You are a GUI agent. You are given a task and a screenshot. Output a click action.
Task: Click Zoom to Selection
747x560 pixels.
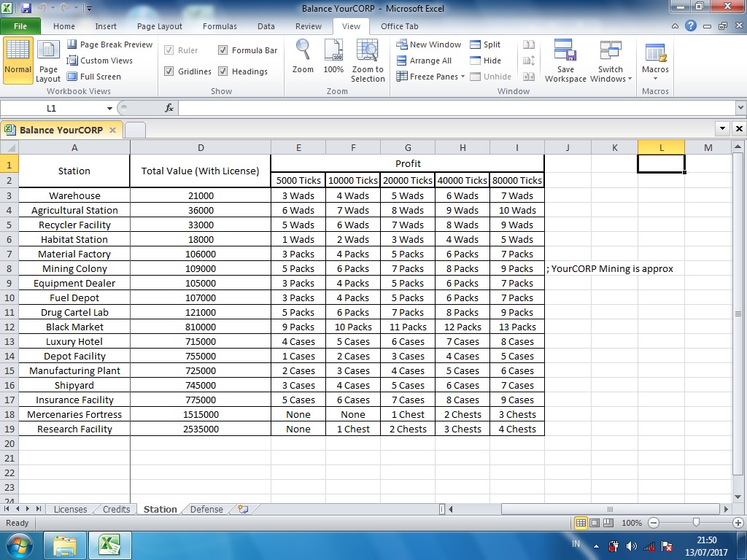click(x=368, y=61)
